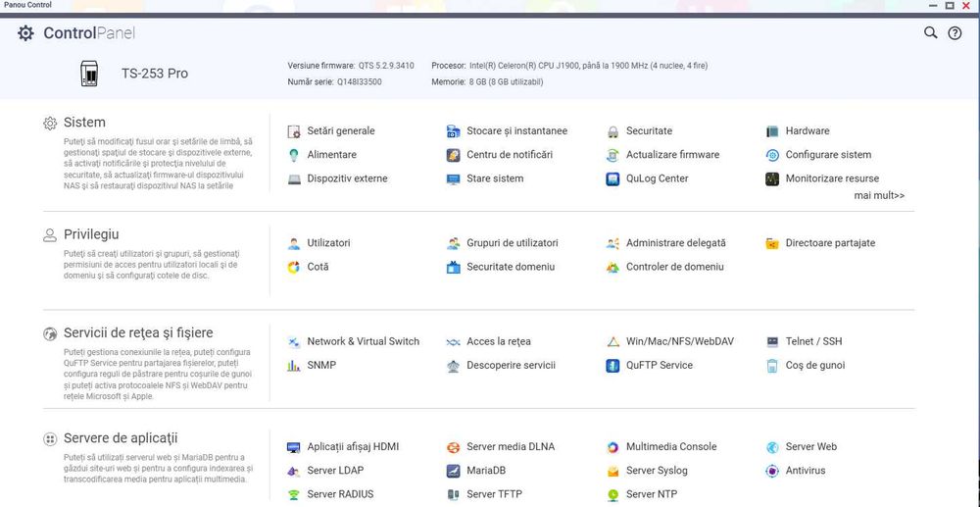
Task: Open the MariaDB icon
Action: [x=453, y=471]
